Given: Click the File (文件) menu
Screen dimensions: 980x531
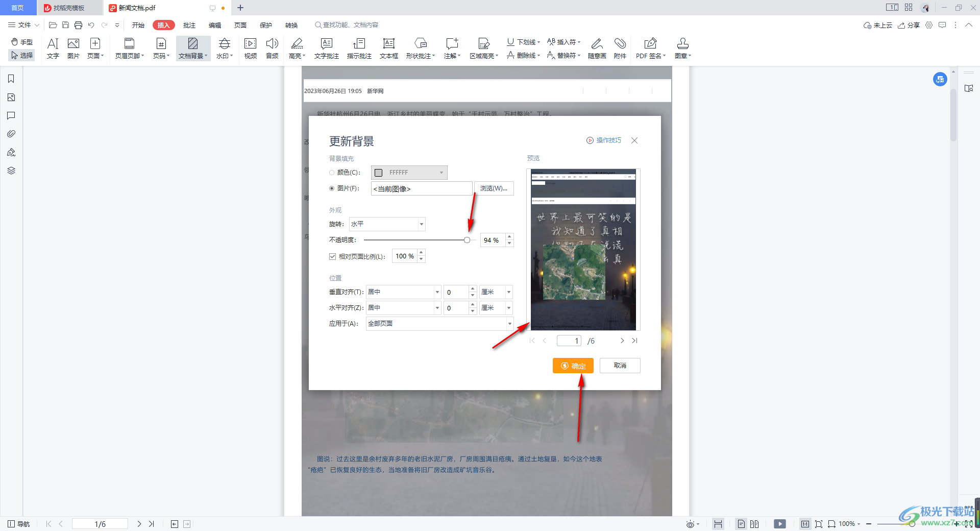Looking at the screenshot, I should point(24,25).
